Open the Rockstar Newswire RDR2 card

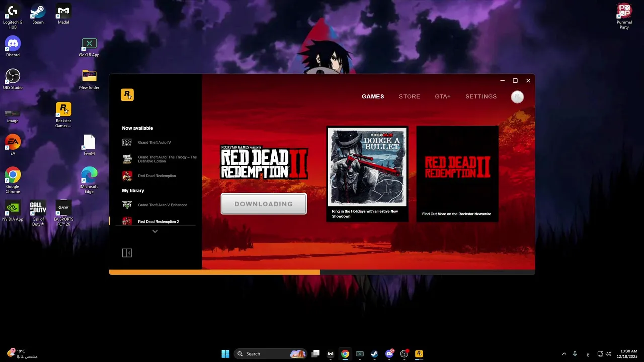click(x=457, y=174)
